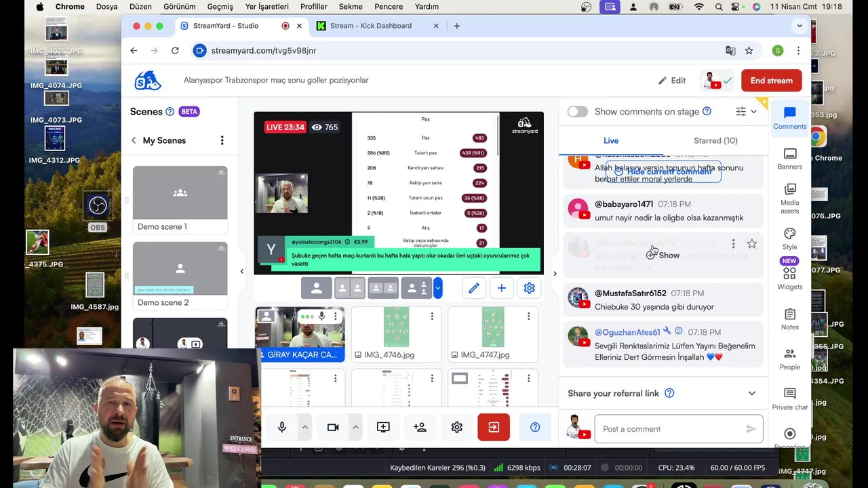This screenshot has width=868, height=488.
Task: Turn off the camera in the studio toolbar
Action: click(x=333, y=427)
